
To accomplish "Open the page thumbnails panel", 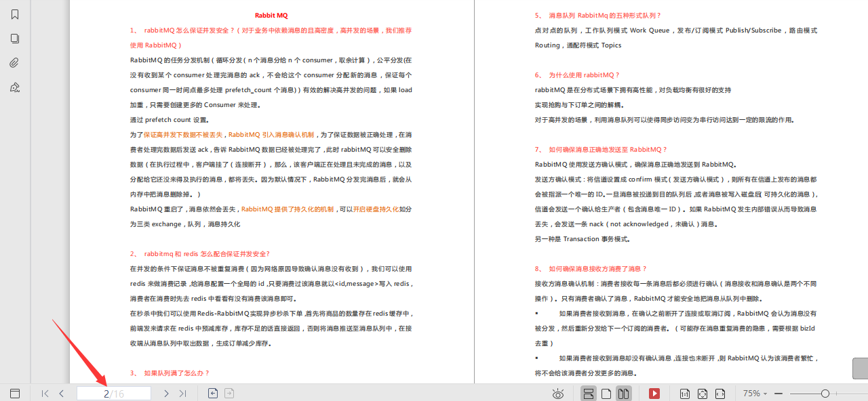I will pyautogui.click(x=15, y=39).
